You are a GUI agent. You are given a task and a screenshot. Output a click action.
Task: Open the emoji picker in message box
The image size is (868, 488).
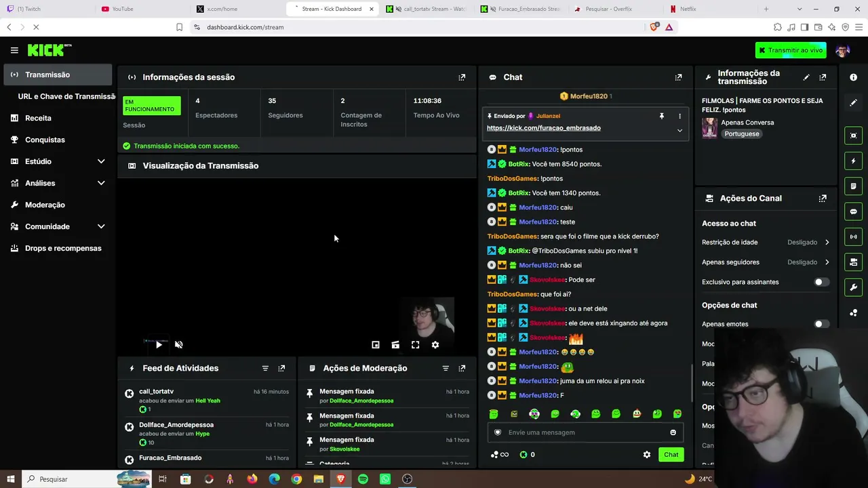point(673,432)
